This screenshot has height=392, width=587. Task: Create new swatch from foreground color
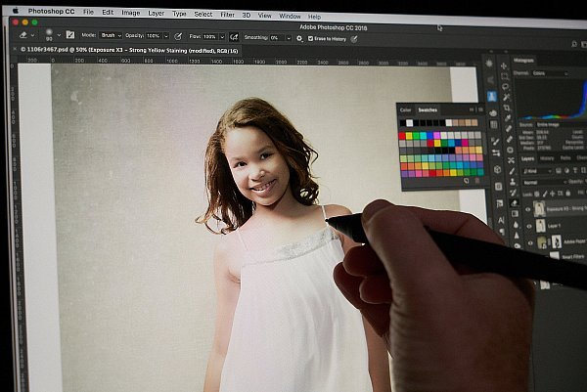click(x=467, y=181)
